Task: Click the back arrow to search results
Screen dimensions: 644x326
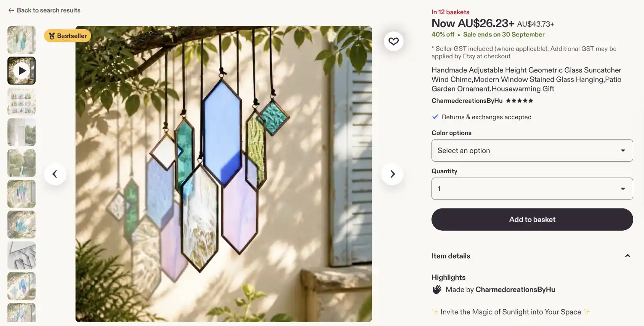Action: tap(11, 10)
